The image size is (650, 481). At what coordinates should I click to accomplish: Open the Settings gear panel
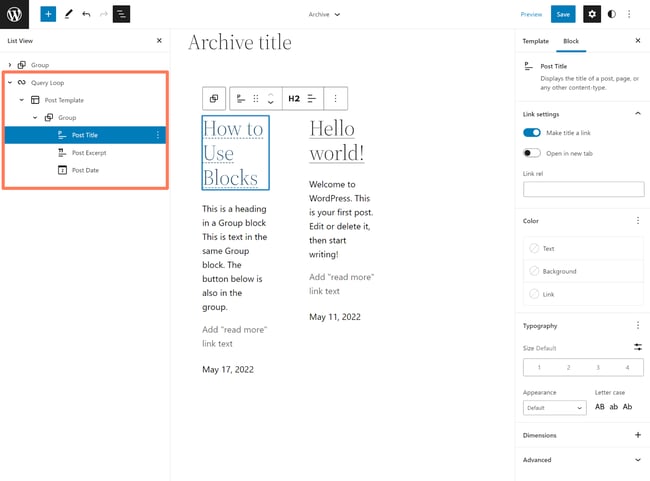[x=592, y=14]
